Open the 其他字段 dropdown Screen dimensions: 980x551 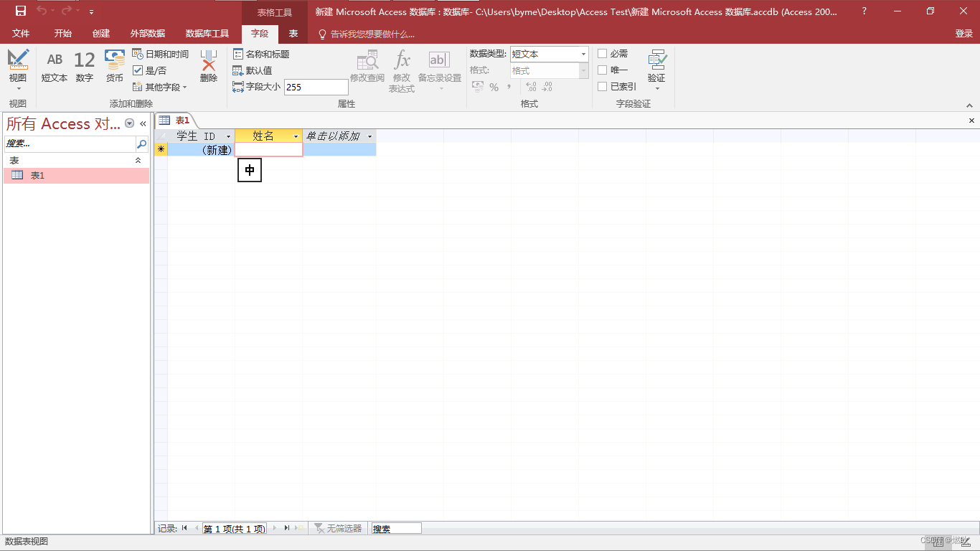click(x=160, y=87)
